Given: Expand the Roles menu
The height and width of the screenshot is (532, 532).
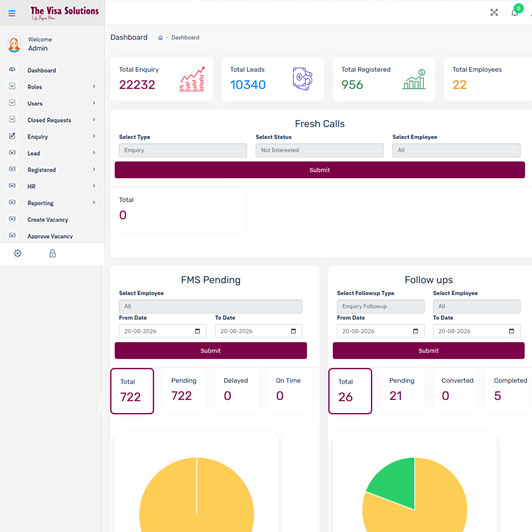Looking at the screenshot, I should (x=52, y=87).
